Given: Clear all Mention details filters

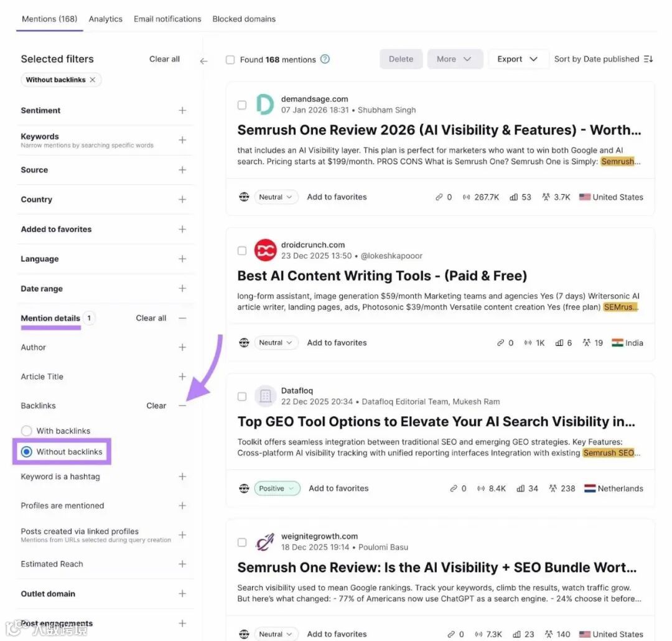Looking at the screenshot, I should [151, 318].
